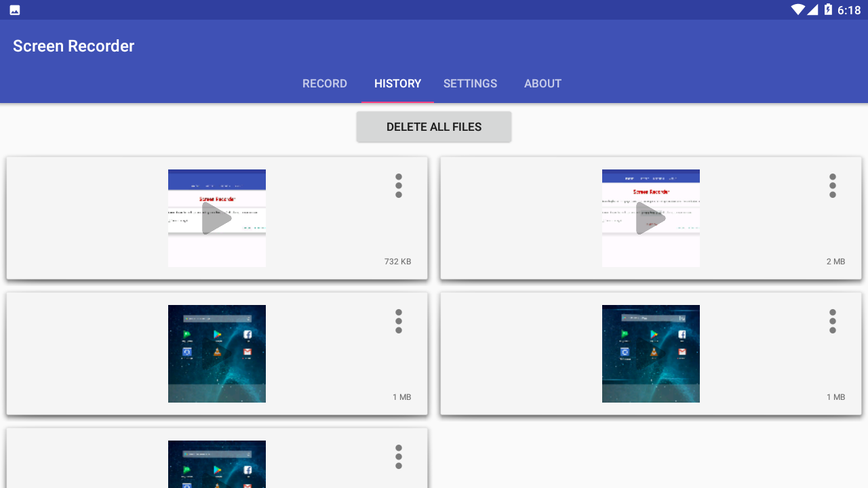
Task: Click the Screen Recorder app title
Action: pyautogui.click(x=74, y=46)
